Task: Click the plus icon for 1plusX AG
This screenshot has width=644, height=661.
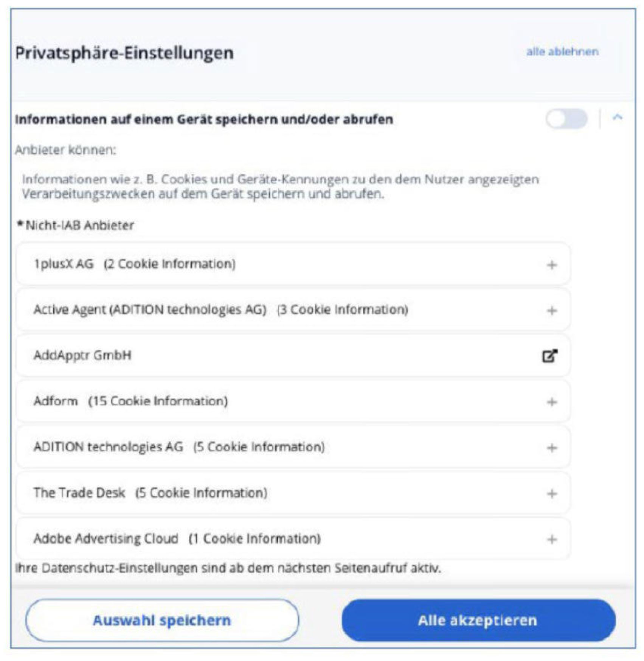Action: tap(551, 265)
